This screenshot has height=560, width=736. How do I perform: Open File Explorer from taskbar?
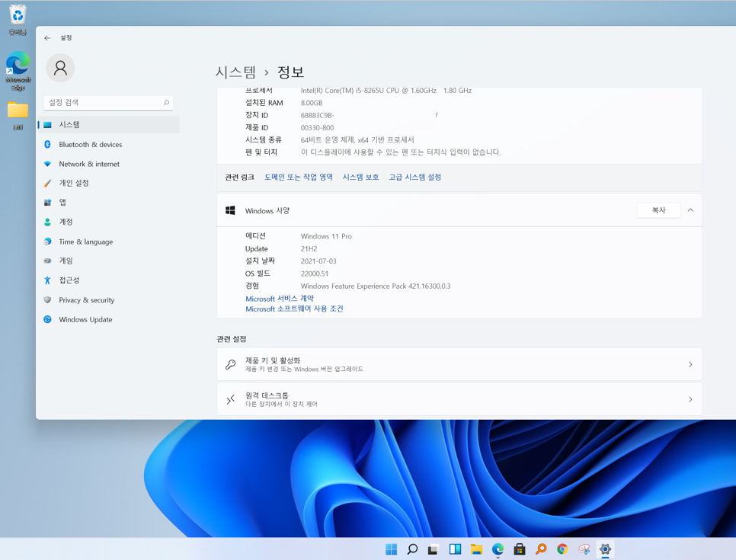tap(476, 549)
